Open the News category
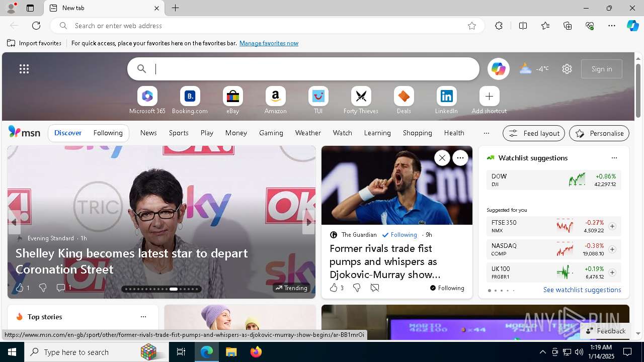Viewport: 644px width, 362px height. (148, 133)
